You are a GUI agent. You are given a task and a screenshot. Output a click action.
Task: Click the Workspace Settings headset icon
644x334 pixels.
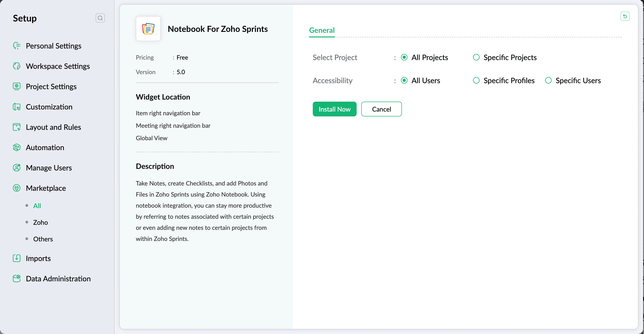coord(16,66)
